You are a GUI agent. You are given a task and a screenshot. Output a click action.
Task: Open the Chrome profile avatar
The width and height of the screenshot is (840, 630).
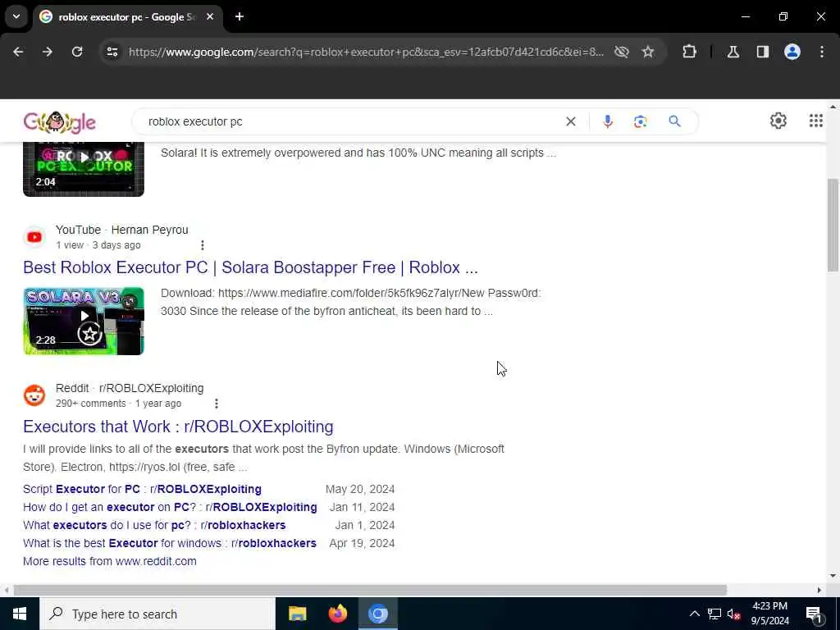click(792, 52)
